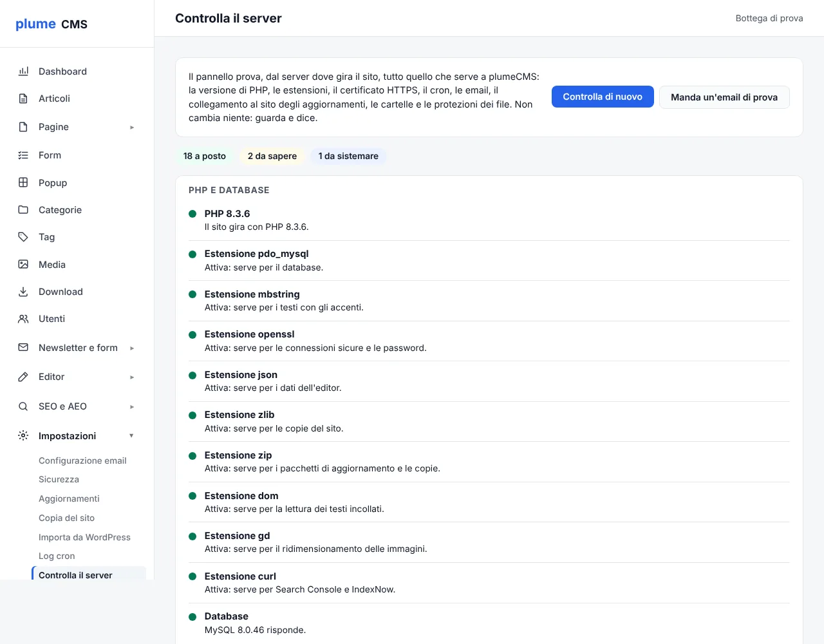The height and width of the screenshot is (644, 824).
Task: Click the Impostazioni gear icon
Action: tap(23, 435)
